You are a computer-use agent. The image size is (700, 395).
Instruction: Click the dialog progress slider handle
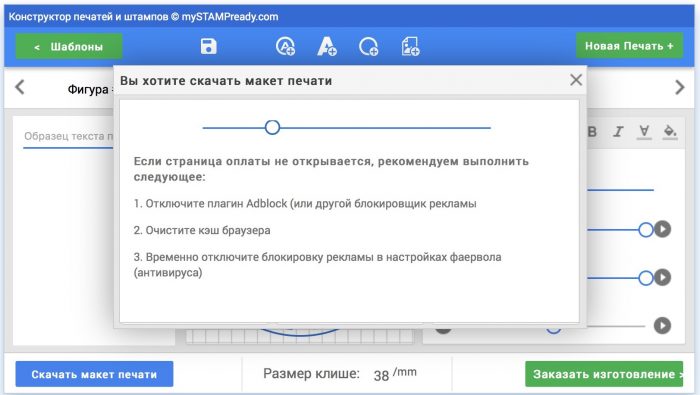[272, 127]
